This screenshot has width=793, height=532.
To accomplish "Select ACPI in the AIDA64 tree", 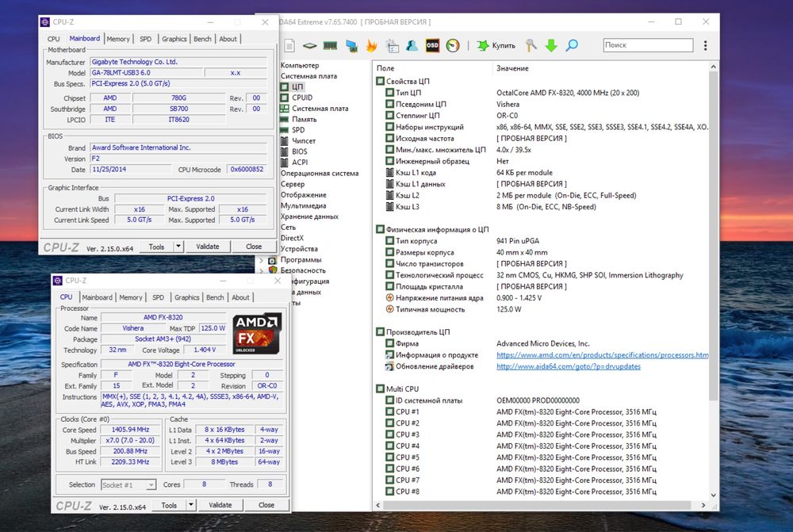I will 300,163.
